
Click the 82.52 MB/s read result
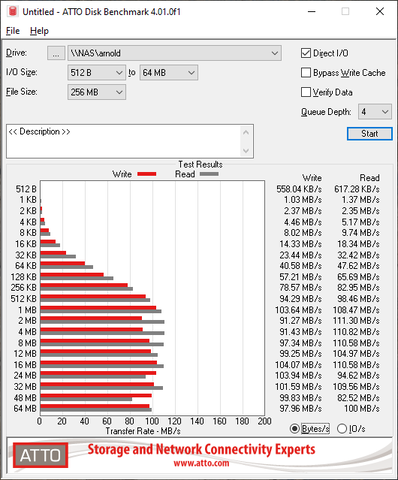tap(358, 398)
